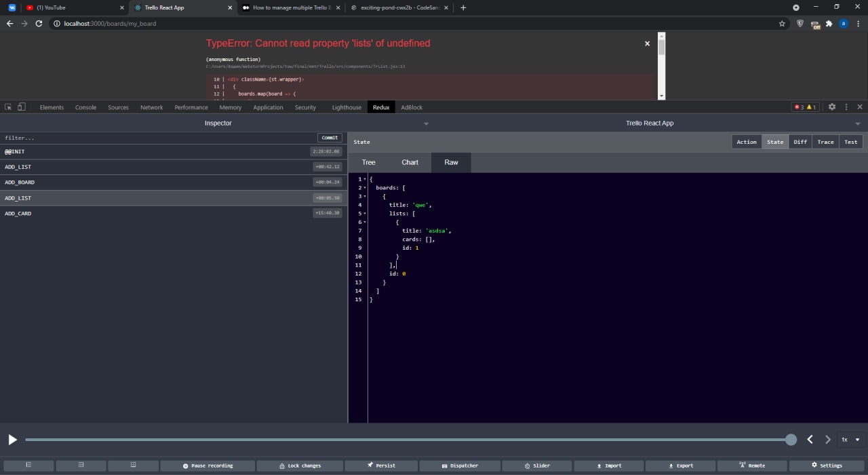Open the Performance panel tab
Image resolution: width=868 pixels, height=475 pixels.
tap(191, 107)
